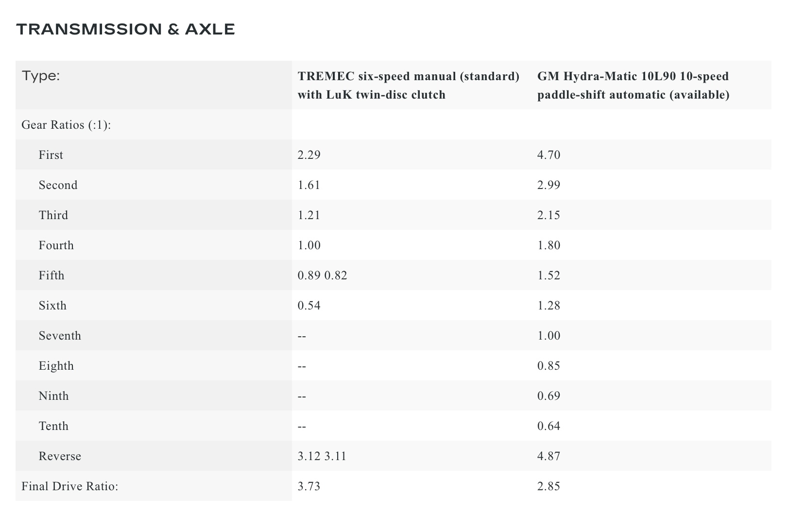Select the 2.15 third gear automatic value

point(549,215)
